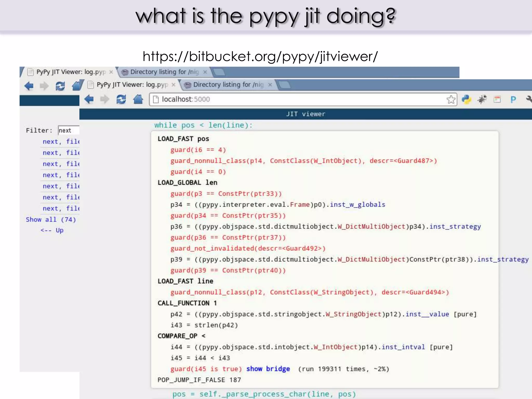Screen dimensions: 532x399
Task: Click the forward arrow in front browser toolbar
Action: [x=105, y=99]
